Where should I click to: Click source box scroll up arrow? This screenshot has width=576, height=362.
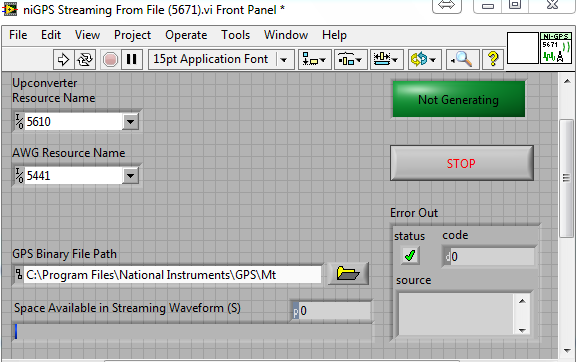coord(522,301)
